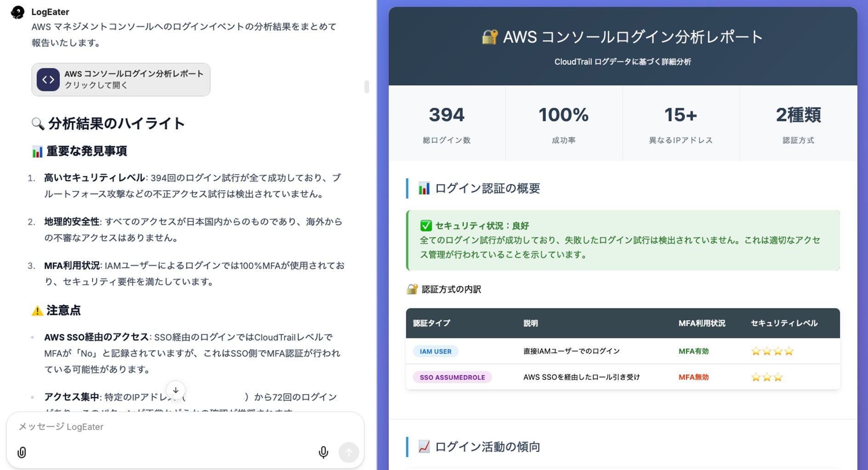
Task: Click the IAM USER badge
Action: tap(435, 351)
